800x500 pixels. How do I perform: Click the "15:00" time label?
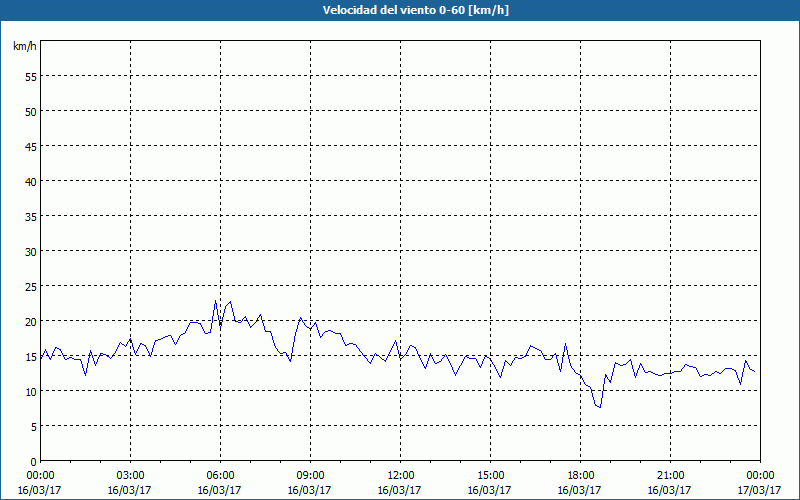coord(490,476)
